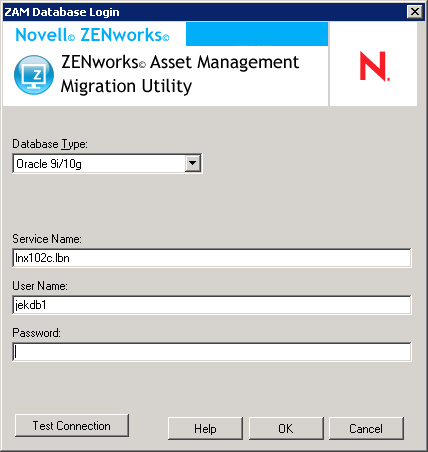428x452 pixels.
Task: Click the blue ZENworks monitor icon
Action: [34, 75]
